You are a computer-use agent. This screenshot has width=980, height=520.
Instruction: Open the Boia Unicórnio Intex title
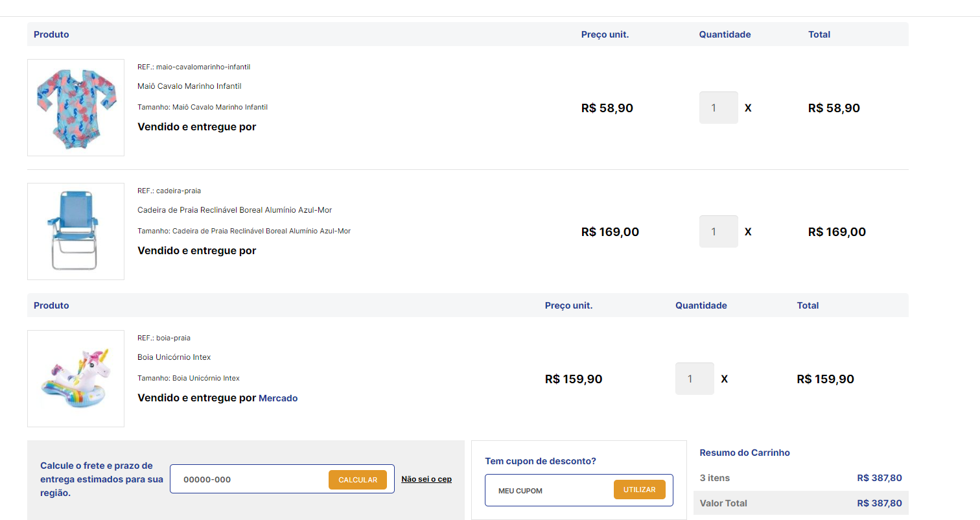pos(174,357)
